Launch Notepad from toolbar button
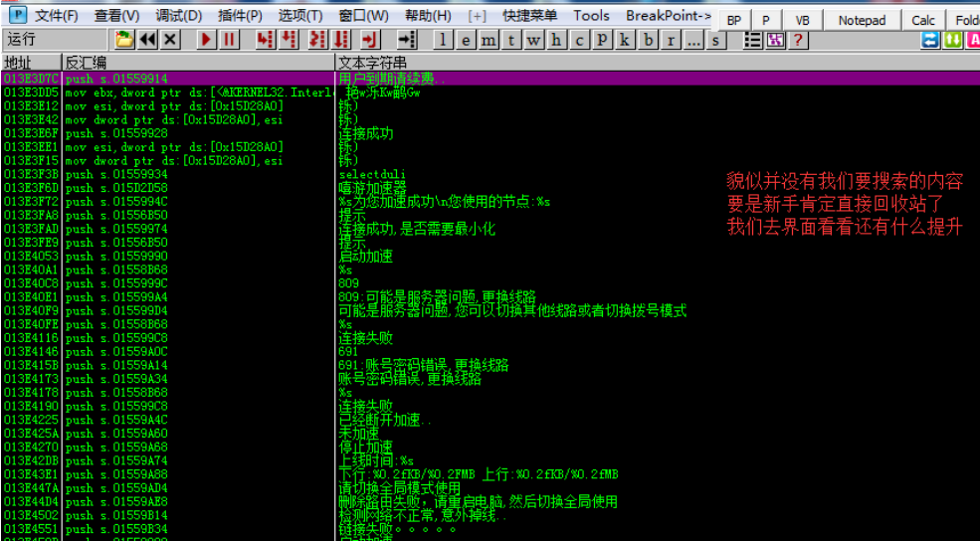The height and width of the screenshot is (541, 980). point(862,21)
